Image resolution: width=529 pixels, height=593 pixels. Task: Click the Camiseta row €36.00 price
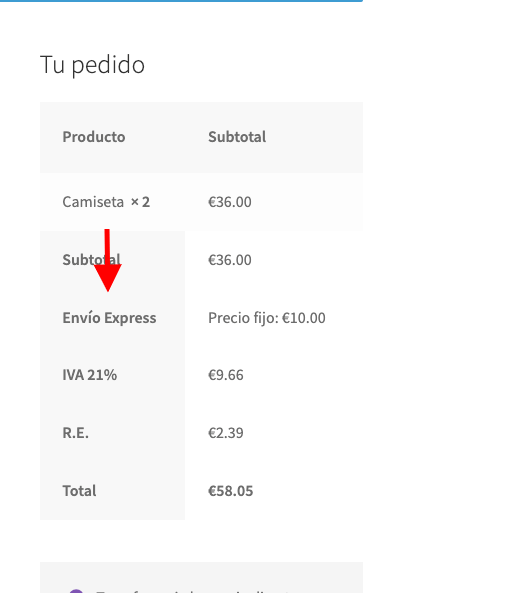pos(230,202)
